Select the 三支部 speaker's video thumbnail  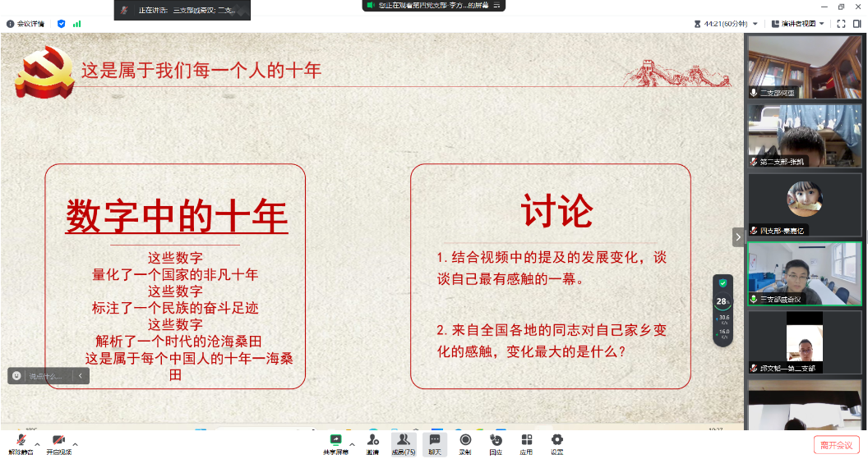point(804,273)
